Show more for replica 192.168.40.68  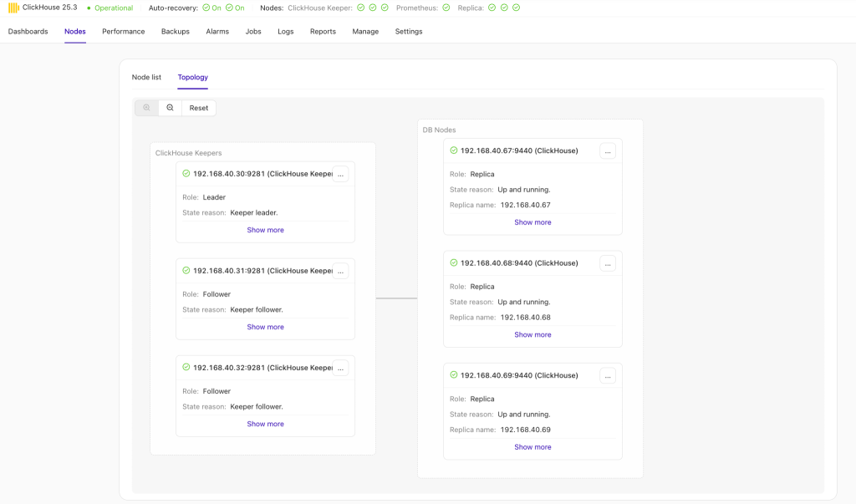tap(532, 334)
